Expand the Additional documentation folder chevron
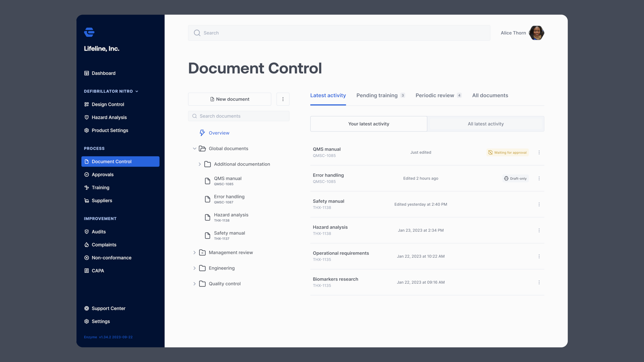 [200, 164]
